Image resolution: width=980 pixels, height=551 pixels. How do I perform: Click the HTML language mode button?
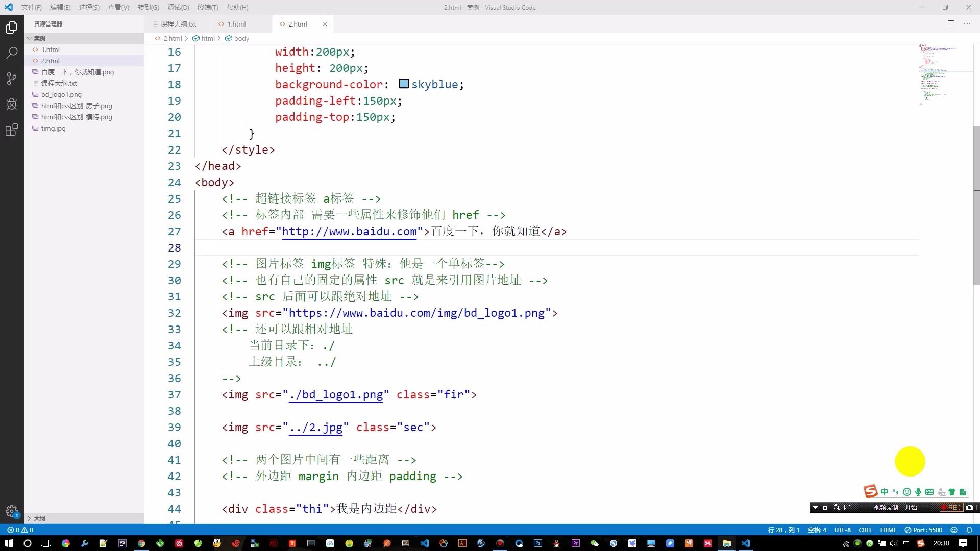click(888, 530)
